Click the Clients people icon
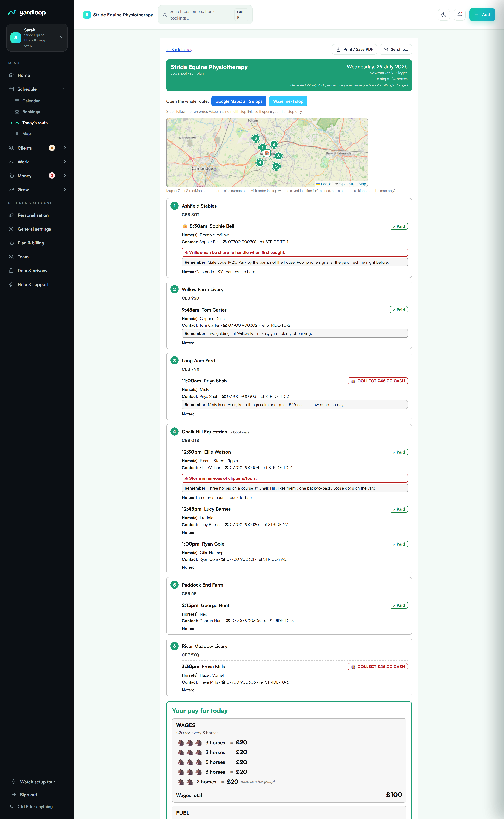The image size is (504, 819). pyautogui.click(x=11, y=148)
